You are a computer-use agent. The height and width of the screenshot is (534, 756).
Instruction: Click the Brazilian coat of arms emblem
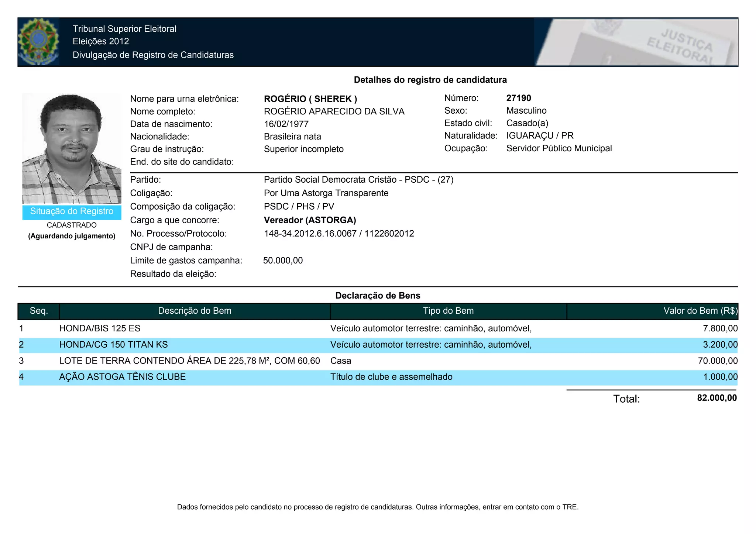pyautogui.click(x=38, y=42)
